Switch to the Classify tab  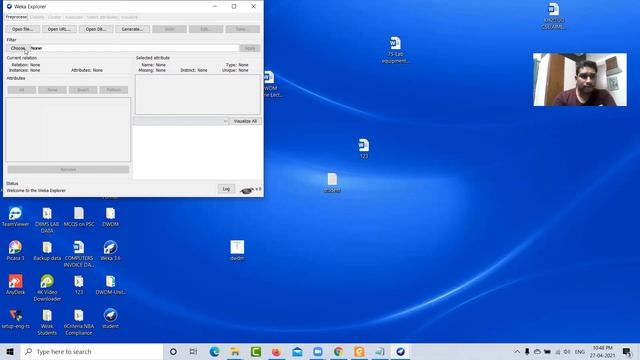37,17
